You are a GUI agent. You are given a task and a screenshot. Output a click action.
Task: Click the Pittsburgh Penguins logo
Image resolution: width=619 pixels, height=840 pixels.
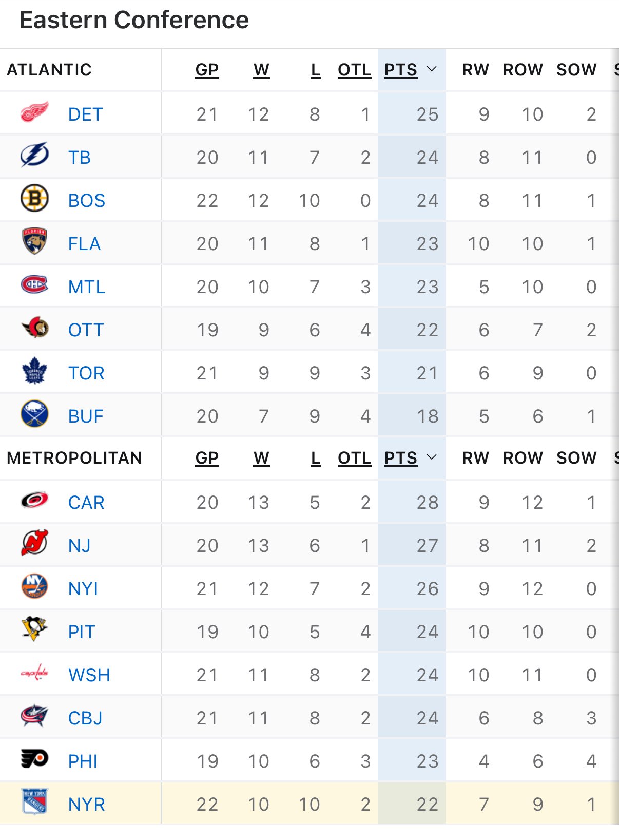coord(34,631)
